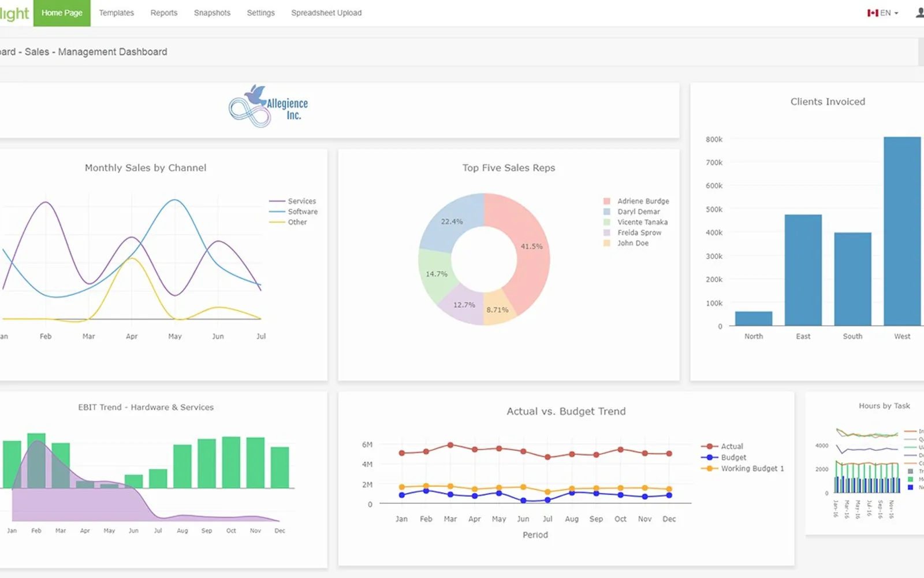Click the Top Five Sales Reps title
The image size is (924, 578).
pos(509,168)
